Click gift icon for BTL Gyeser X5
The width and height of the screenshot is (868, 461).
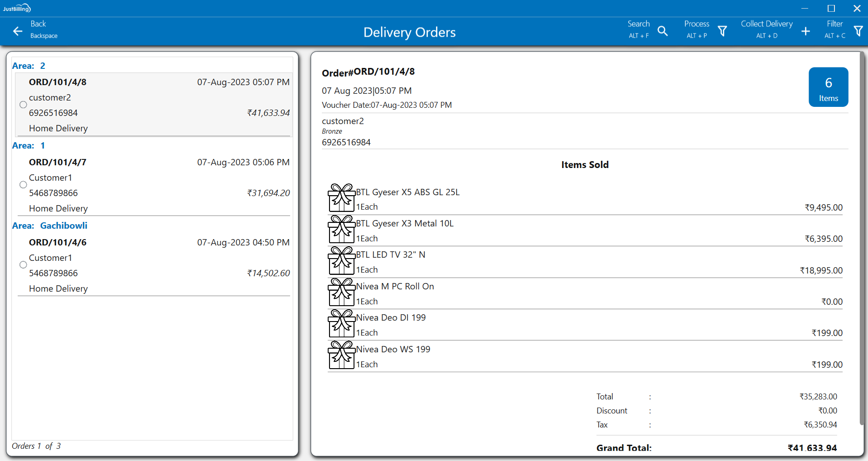341,198
